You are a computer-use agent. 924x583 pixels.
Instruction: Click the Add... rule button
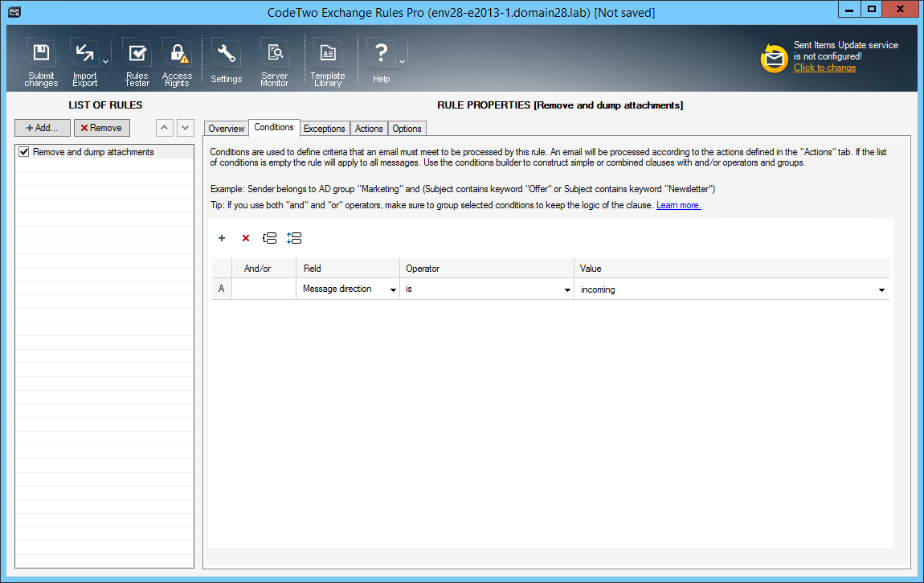point(43,128)
